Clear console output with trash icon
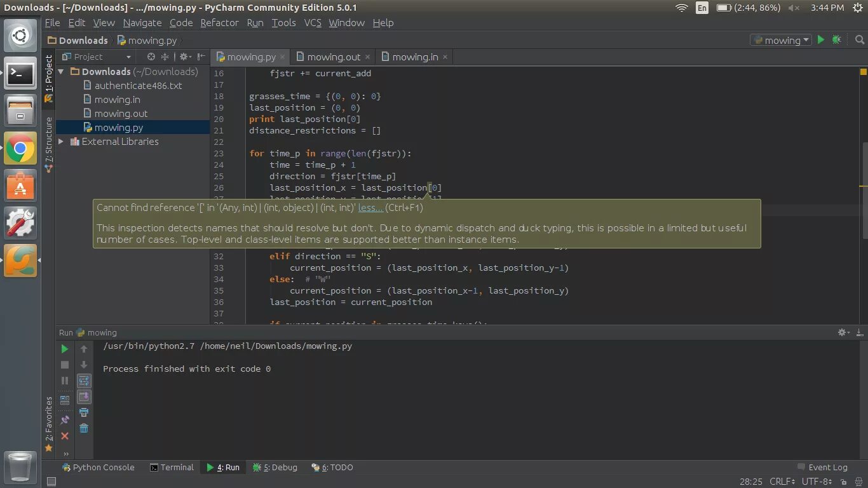868x488 pixels. [83, 428]
